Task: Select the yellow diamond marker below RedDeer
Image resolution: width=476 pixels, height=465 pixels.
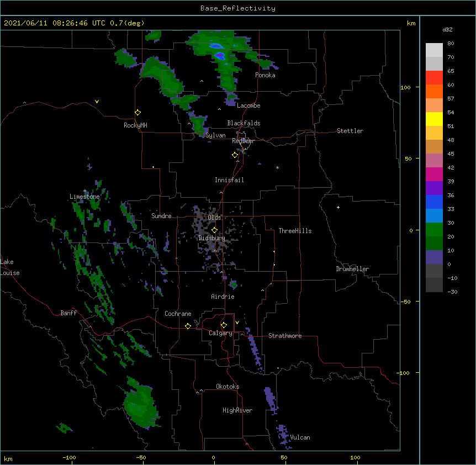Action: [235, 155]
